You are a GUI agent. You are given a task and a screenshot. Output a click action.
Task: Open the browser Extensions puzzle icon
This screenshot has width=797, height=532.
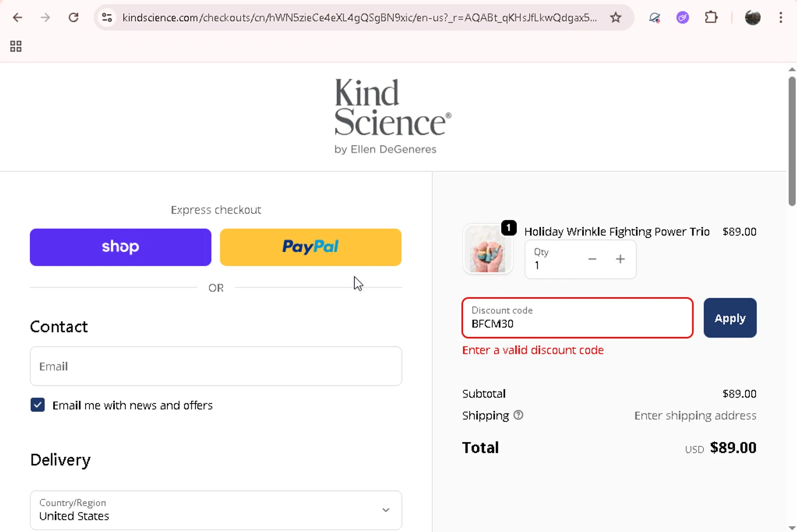(711, 18)
